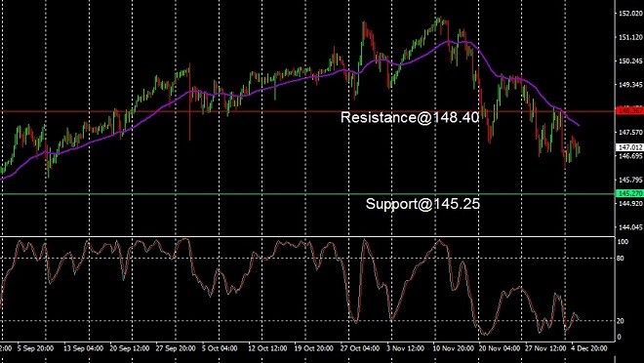The image size is (644, 363).
Task: Click the 146.695 price axis value
Action: pos(630,156)
